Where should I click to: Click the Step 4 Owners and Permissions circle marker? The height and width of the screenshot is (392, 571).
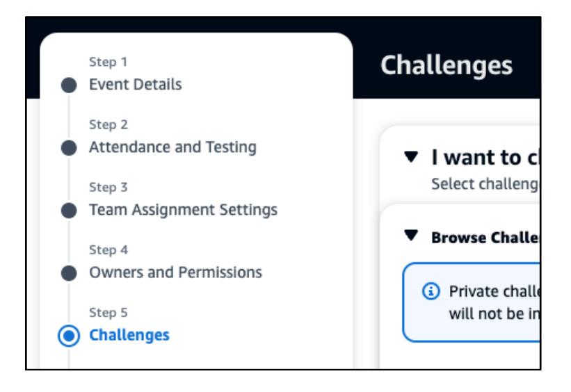point(68,272)
